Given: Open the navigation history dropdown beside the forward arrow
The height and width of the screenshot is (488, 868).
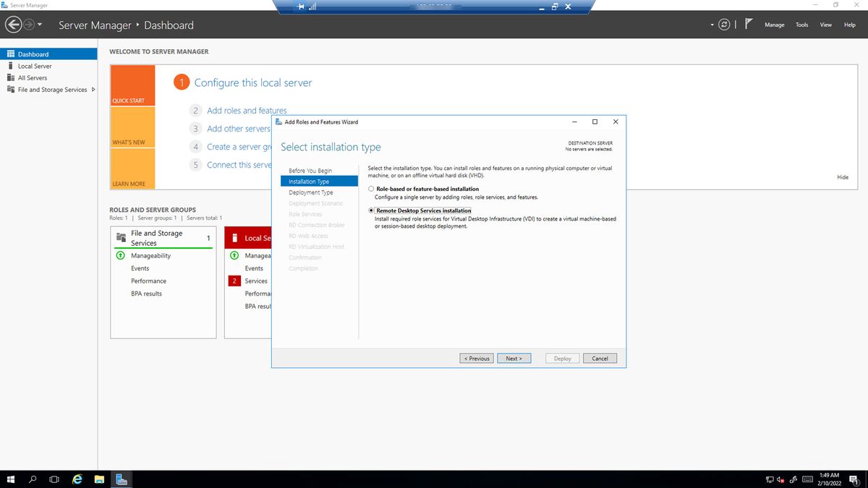Looking at the screenshot, I should pos(40,25).
